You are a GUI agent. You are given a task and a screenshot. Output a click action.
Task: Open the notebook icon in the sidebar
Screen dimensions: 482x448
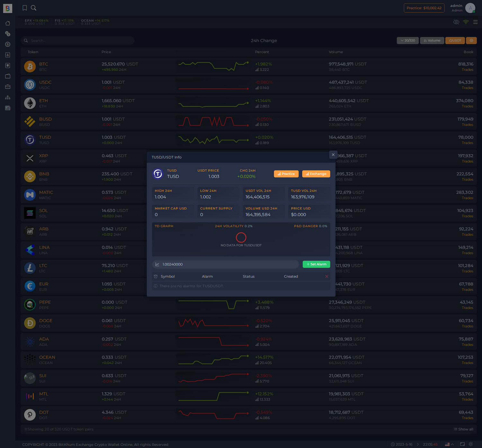tap(8, 66)
